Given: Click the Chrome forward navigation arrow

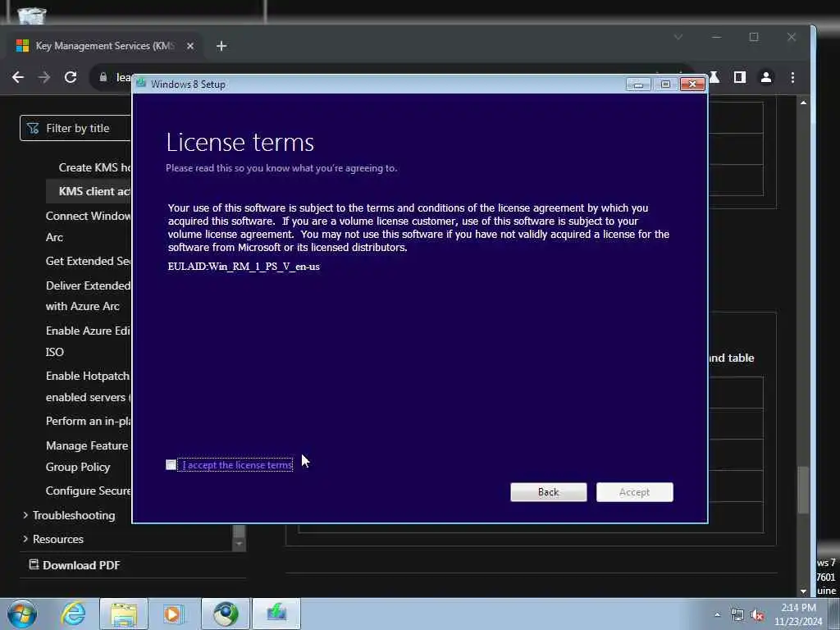Looking at the screenshot, I should (44, 77).
